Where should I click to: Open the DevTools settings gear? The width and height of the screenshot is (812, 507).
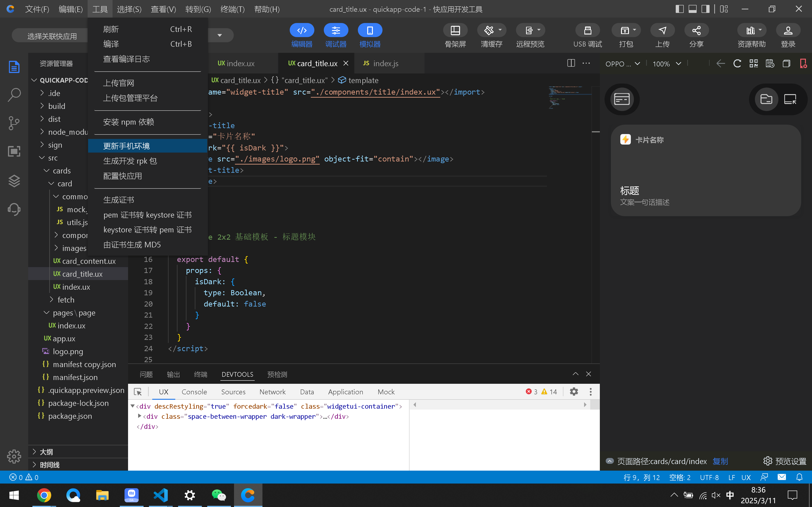[x=574, y=392]
